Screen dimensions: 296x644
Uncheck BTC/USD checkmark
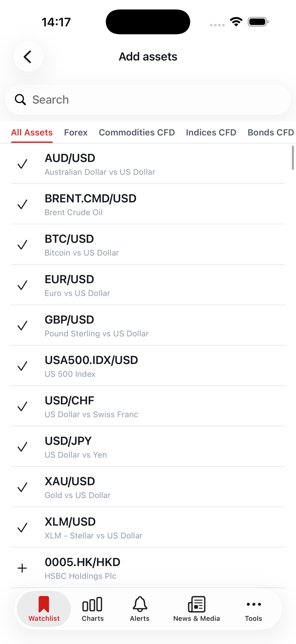click(22, 245)
